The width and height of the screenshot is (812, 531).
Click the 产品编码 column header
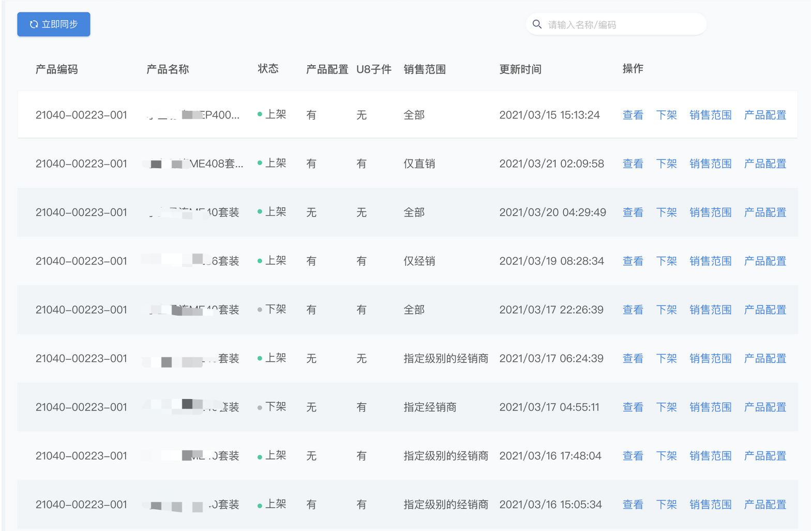(57, 69)
